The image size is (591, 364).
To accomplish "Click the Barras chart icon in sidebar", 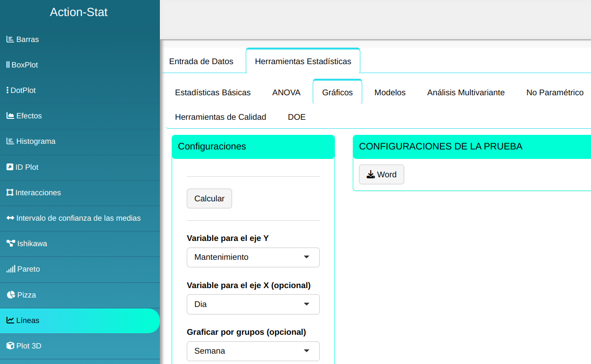I will (x=10, y=40).
